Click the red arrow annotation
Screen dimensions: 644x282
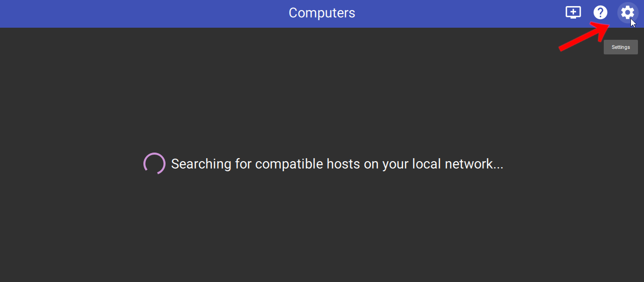(x=585, y=36)
